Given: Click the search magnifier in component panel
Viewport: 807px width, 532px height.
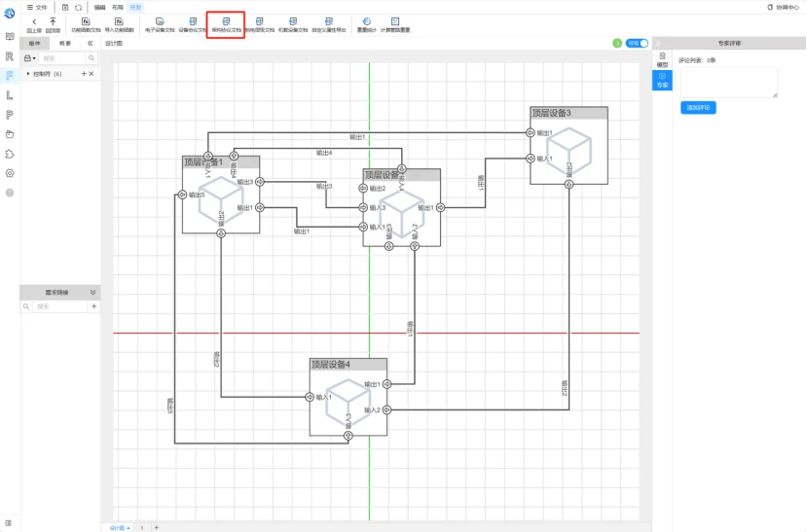Looking at the screenshot, I should 92,58.
